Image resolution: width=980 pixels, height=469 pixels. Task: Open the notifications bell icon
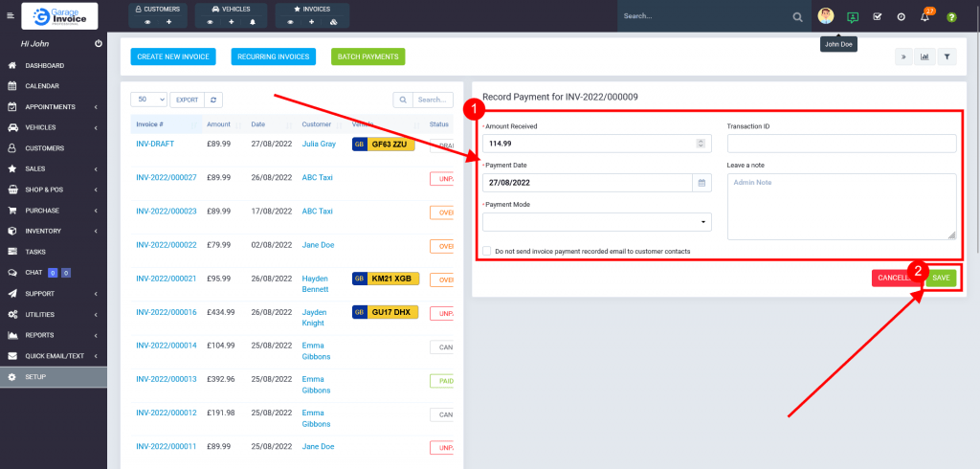pos(924,17)
